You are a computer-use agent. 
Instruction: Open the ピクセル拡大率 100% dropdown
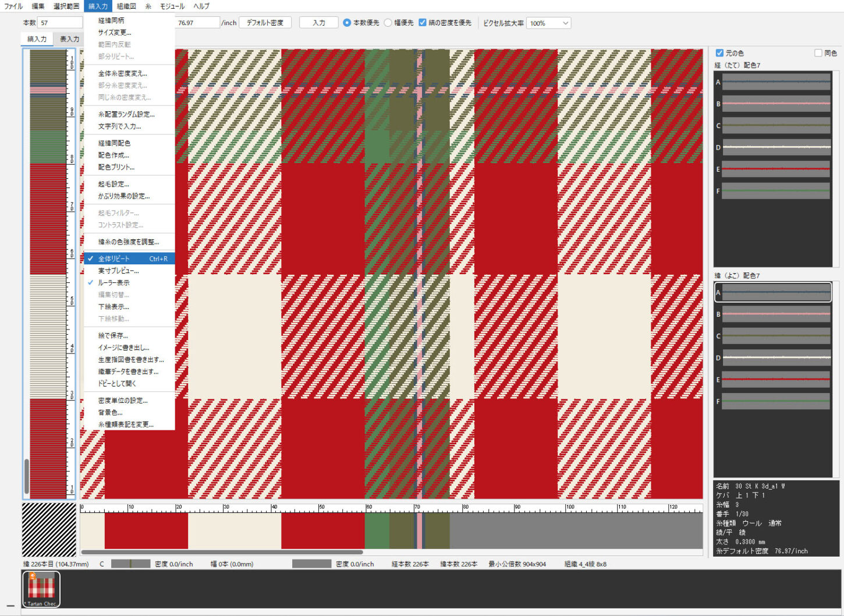[x=548, y=23]
